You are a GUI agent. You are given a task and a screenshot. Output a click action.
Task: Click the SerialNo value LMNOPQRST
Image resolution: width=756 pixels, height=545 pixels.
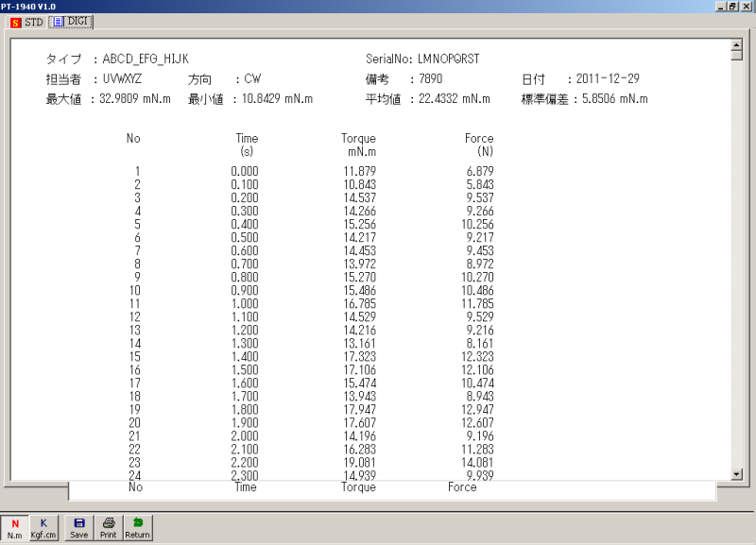click(x=448, y=60)
